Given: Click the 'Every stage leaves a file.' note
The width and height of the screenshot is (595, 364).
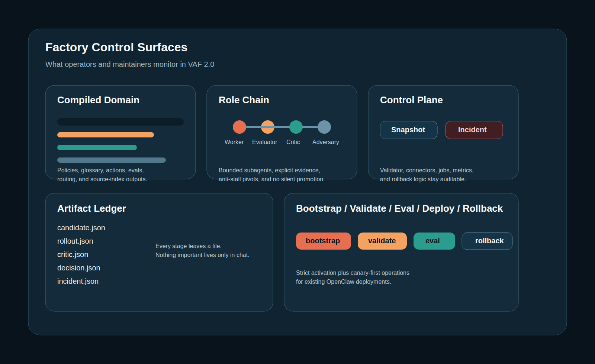Looking at the screenshot, I should click(x=188, y=246).
